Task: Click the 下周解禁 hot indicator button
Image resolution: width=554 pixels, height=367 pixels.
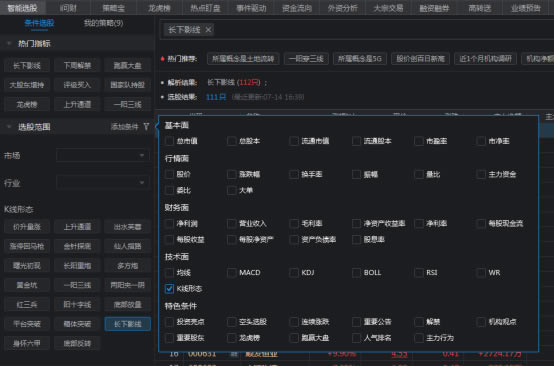Action: (77, 65)
